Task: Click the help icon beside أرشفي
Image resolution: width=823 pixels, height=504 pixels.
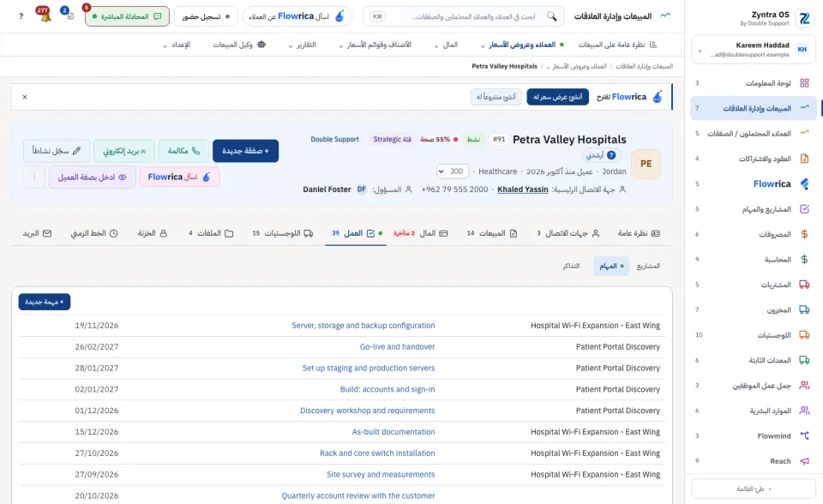Action: [611, 155]
